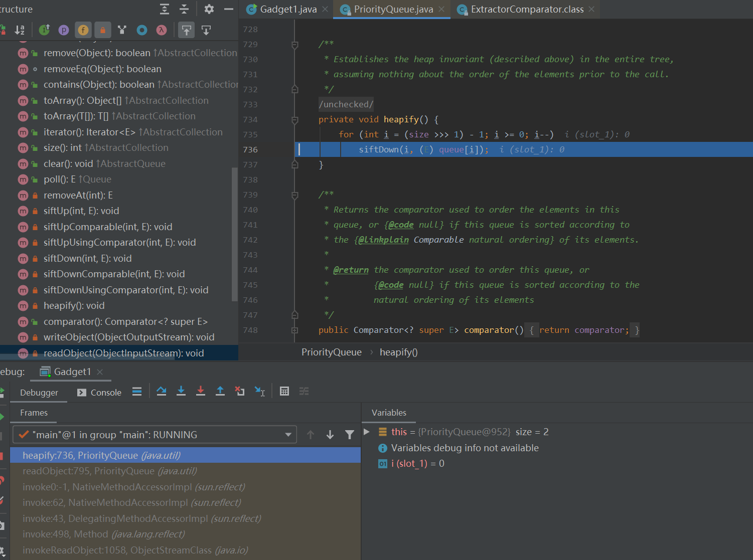This screenshot has height=560, width=753.
Task: Toggle Autoscroll from Source button
Action: click(206, 30)
